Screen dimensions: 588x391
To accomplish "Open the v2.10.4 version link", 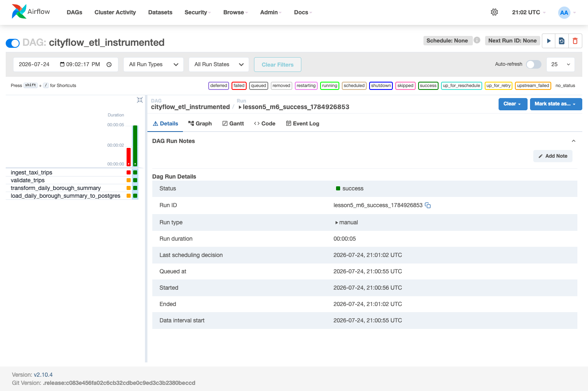I will coord(43,375).
